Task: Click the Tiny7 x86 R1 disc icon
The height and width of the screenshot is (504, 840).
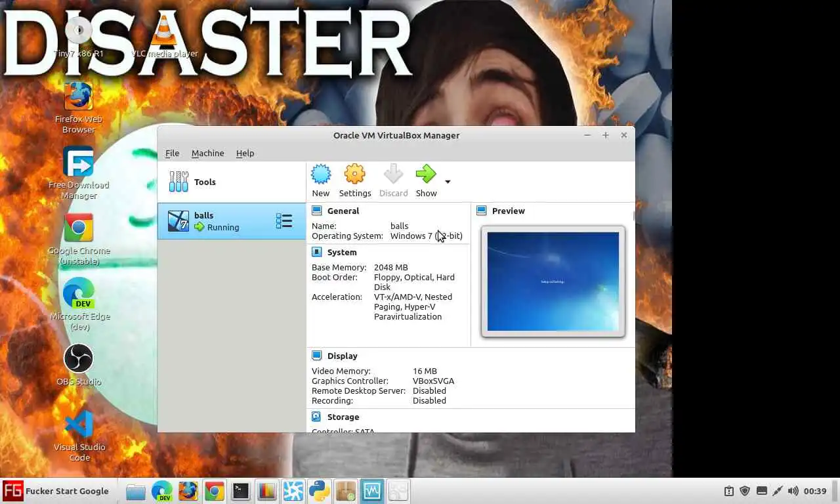Action: (x=79, y=30)
